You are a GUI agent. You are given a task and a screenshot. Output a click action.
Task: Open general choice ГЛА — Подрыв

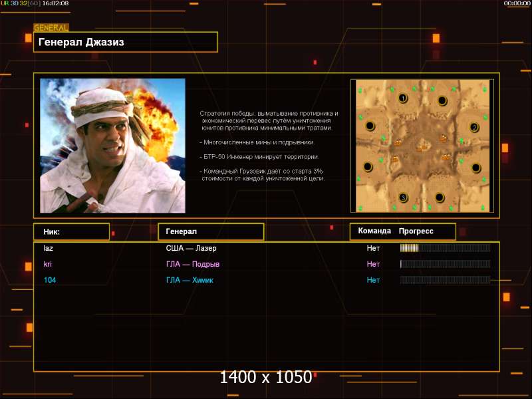[x=193, y=264]
